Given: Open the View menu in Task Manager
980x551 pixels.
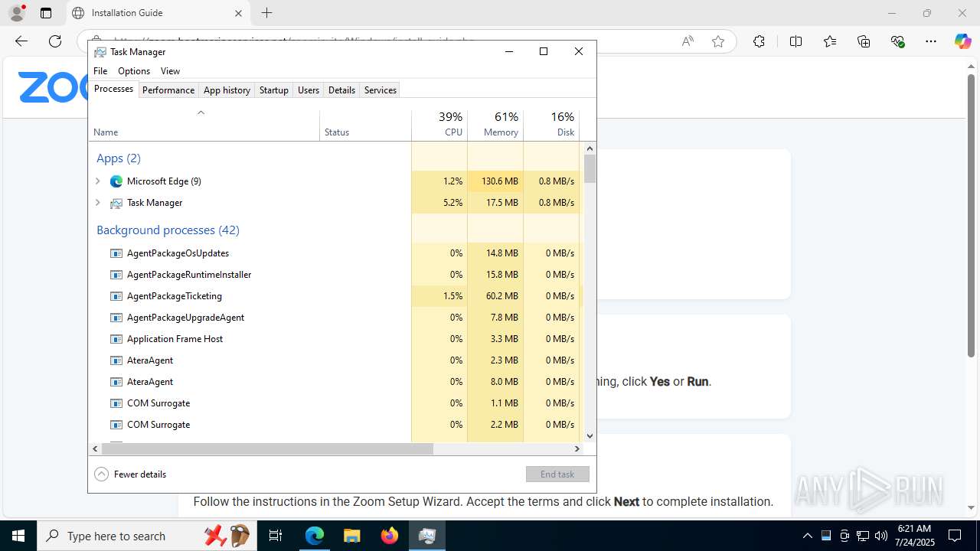Looking at the screenshot, I should (x=170, y=71).
